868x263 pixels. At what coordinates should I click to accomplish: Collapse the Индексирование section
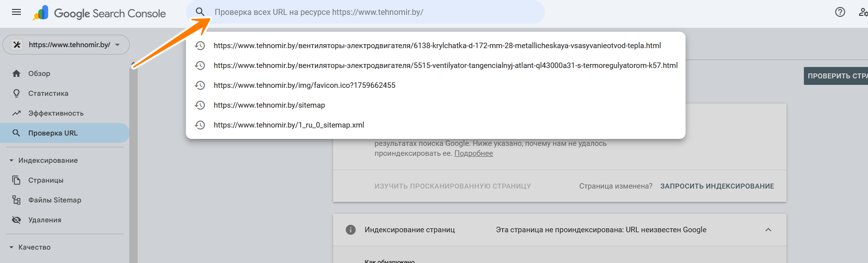coord(11,160)
